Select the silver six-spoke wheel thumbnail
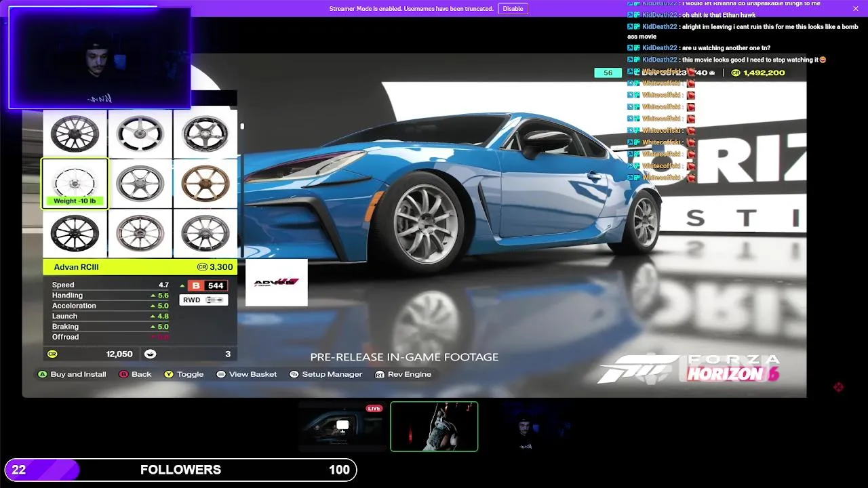The image size is (868, 488). [140, 183]
